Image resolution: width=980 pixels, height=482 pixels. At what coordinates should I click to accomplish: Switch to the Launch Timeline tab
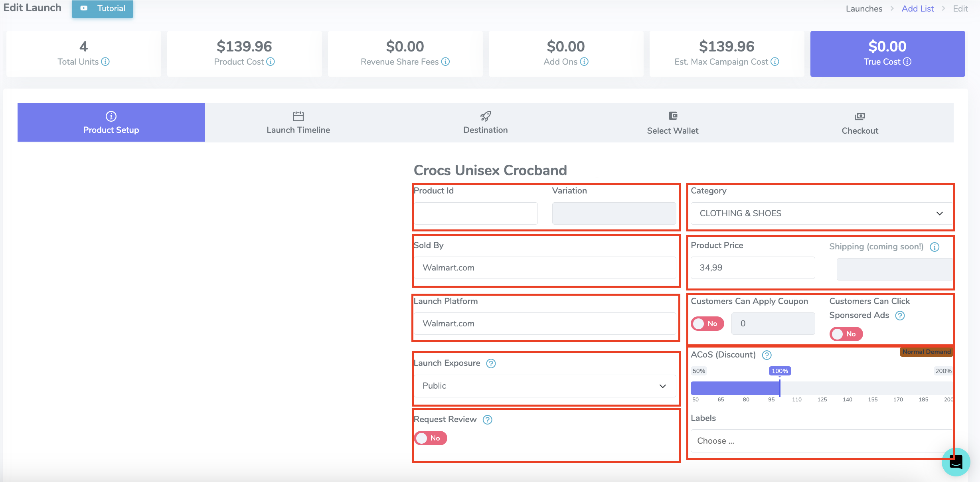tap(298, 123)
